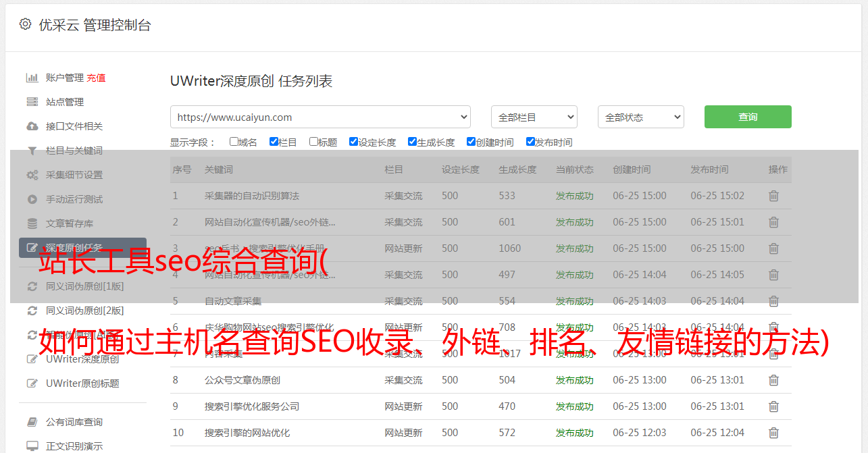
Task: Click keyword cell 公众号文章伪原创
Action: pos(242,380)
